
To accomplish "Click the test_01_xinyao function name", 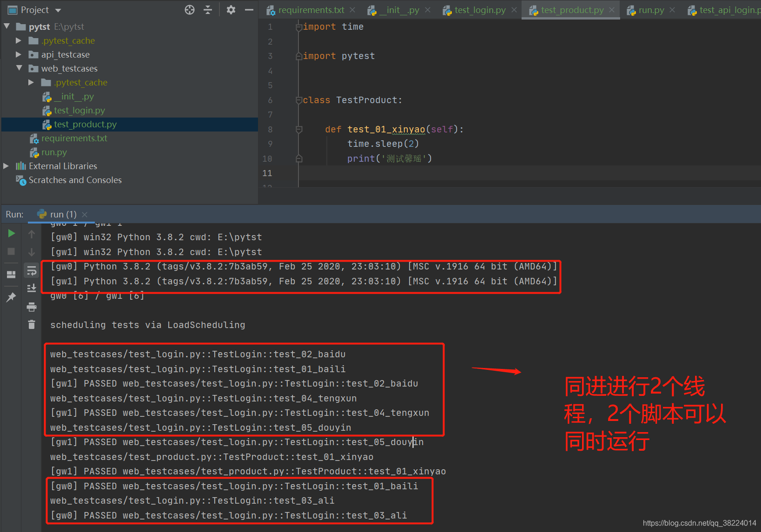I will coord(386,129).
